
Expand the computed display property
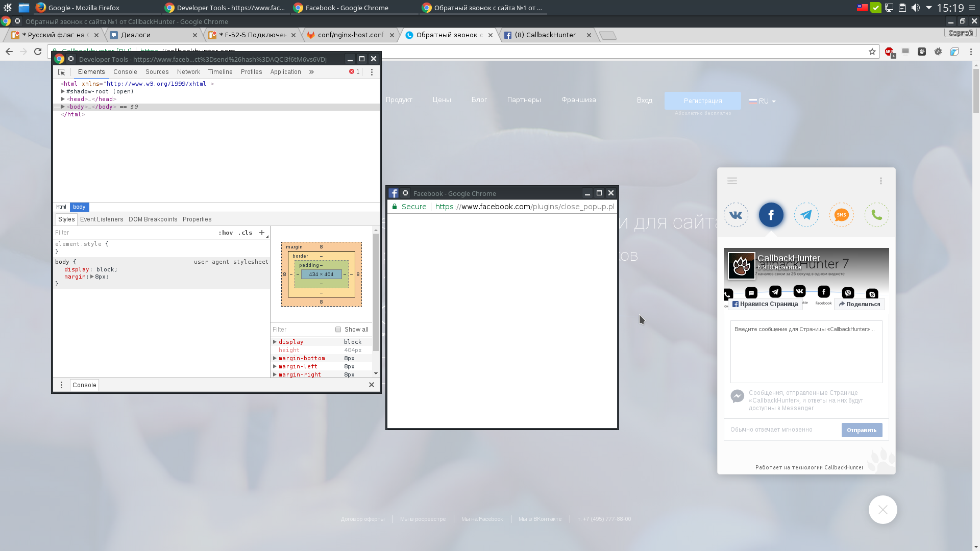pyautogui.click(x=275, y=342)
